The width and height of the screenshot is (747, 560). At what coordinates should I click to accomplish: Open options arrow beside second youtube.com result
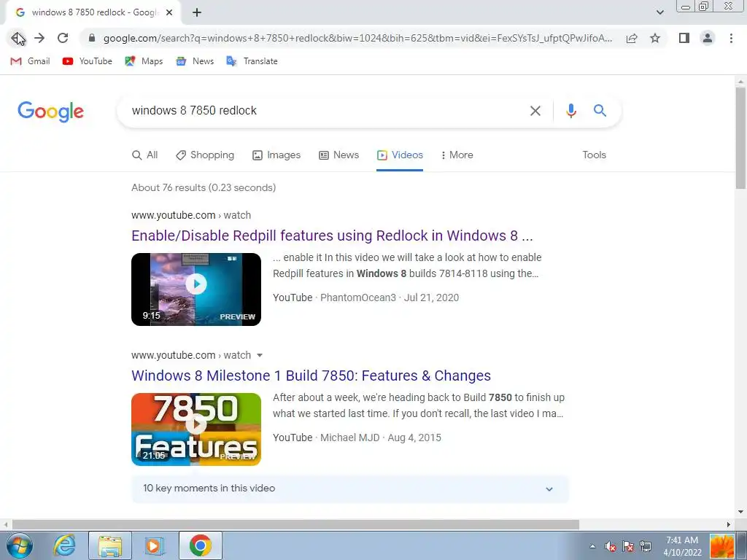coord(260,355)
